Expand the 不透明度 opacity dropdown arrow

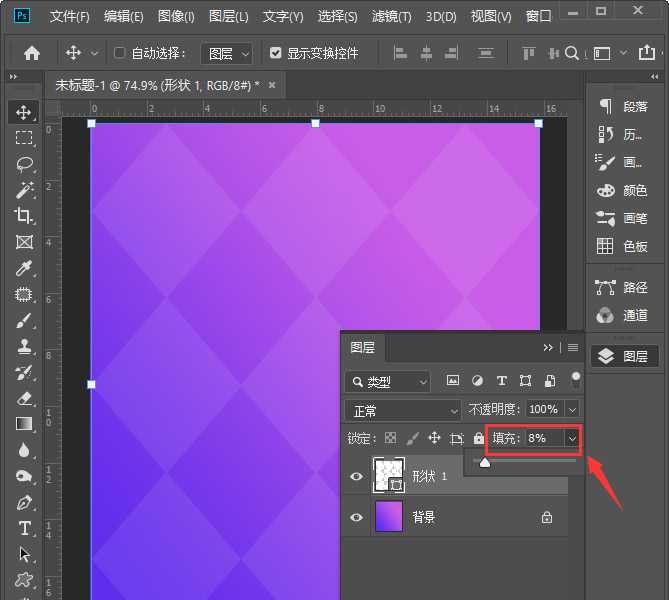coord(572,410)
